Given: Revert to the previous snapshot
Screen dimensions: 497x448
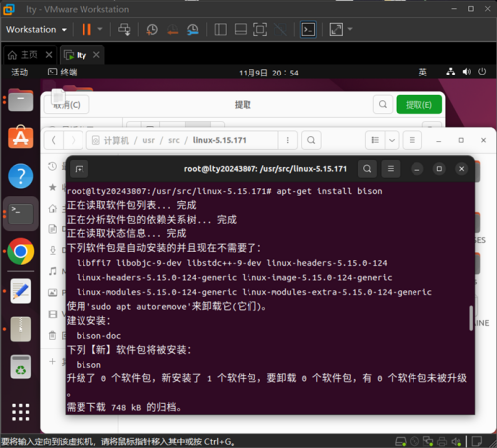Looking at the screenshot, I should 172,30.
